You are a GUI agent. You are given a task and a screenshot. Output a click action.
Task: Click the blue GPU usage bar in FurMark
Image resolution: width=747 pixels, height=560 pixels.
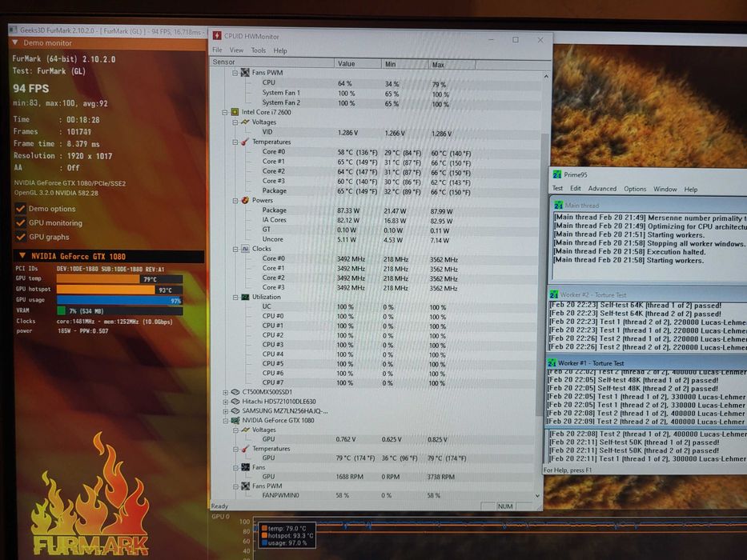tap(119, 300)
